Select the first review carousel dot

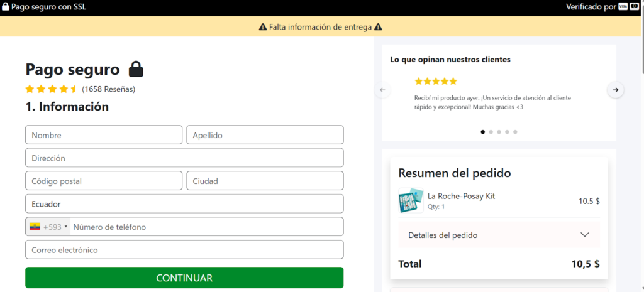(x=483, y=132)
